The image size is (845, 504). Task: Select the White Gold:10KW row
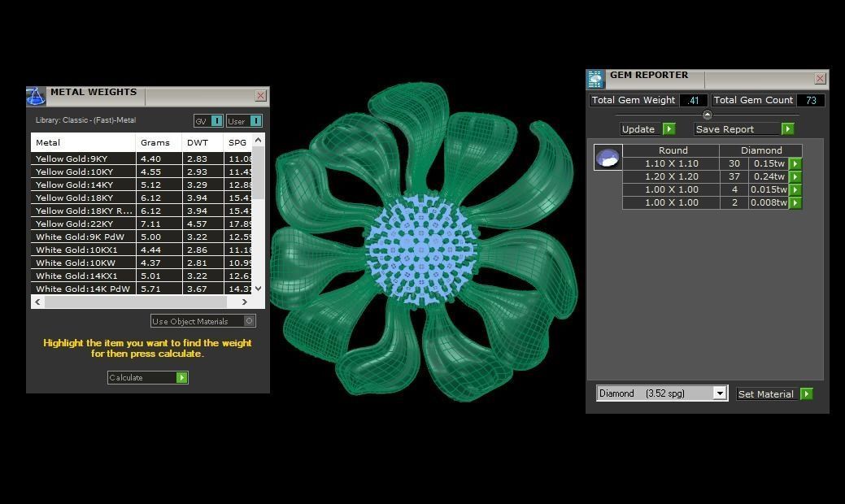coord(142,263)
